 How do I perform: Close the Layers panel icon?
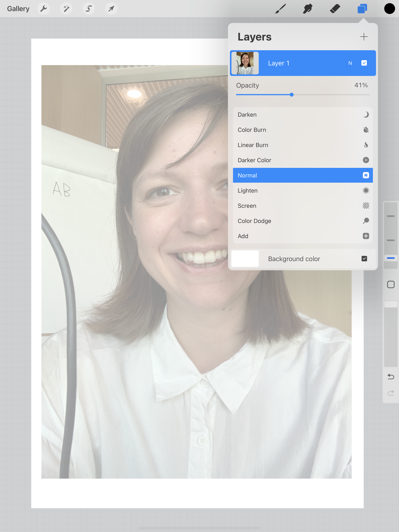pos(362,9)
